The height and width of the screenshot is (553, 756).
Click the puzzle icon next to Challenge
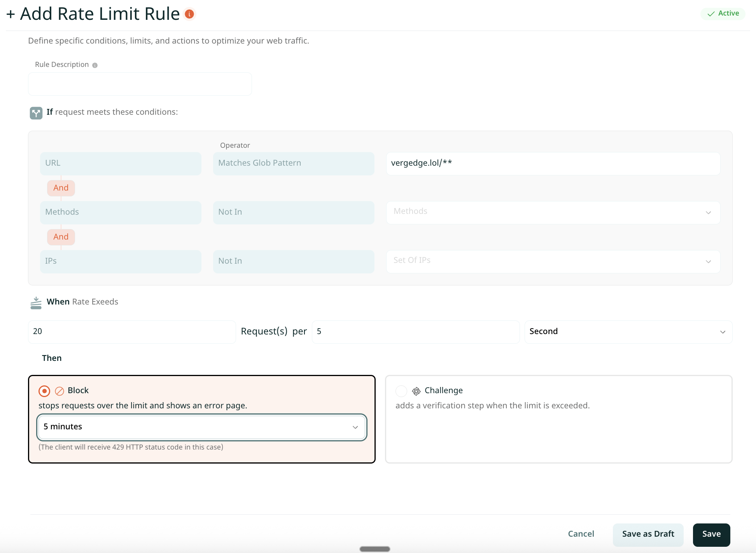[416, 391]
